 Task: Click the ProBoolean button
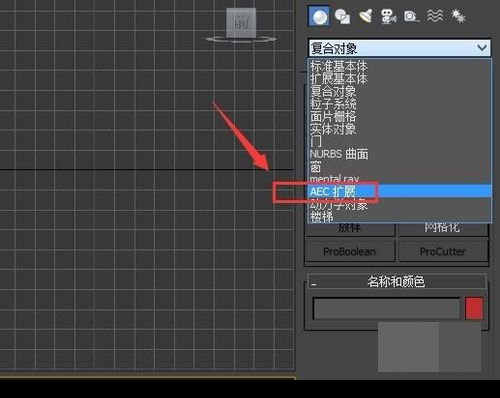[x=350, y=251]
